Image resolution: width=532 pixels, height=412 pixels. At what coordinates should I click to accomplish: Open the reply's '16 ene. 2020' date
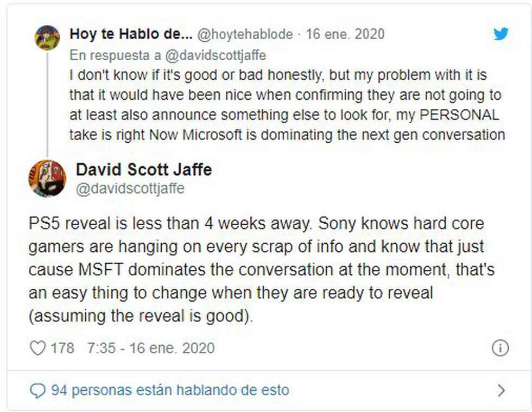click(x=345, y=34)
